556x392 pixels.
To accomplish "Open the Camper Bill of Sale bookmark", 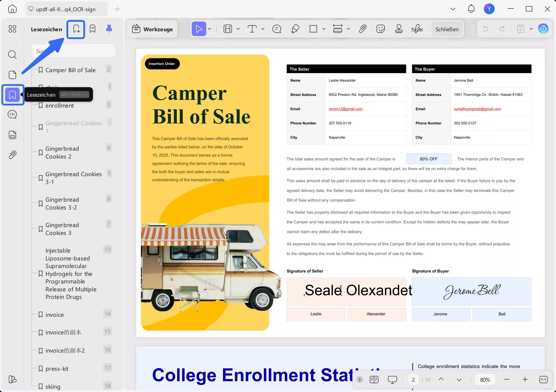I will [70, 70].
